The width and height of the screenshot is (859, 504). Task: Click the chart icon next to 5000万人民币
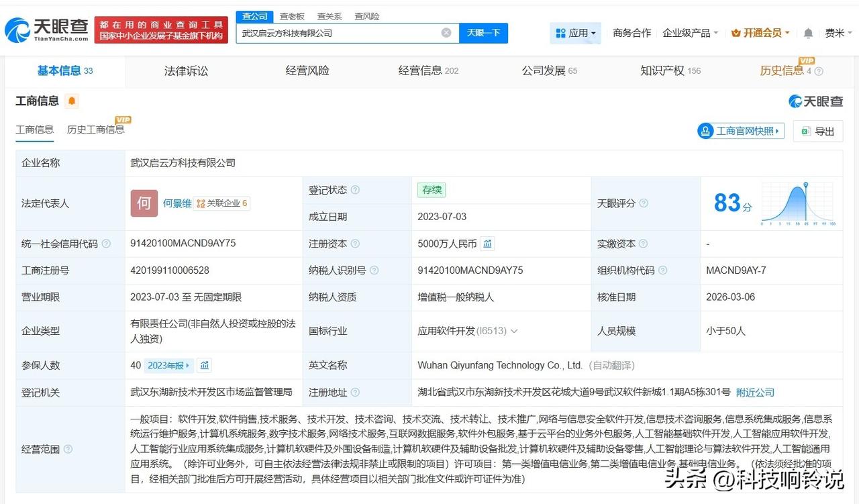(487, 244)
